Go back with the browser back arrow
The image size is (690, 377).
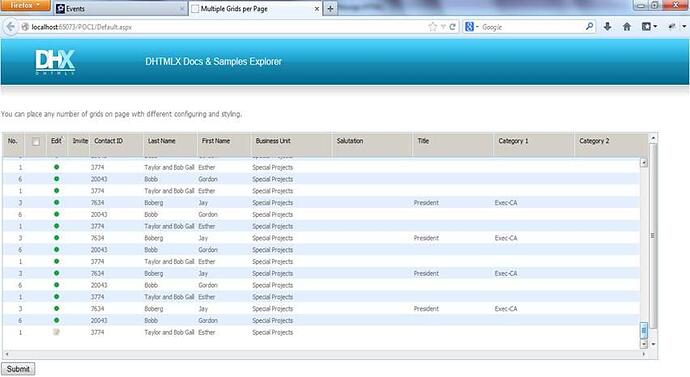click(10, 27)
